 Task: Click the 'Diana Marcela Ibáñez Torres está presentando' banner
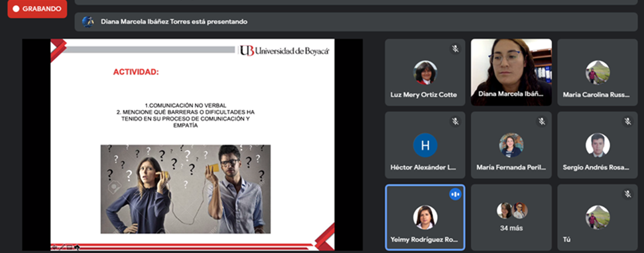coord(355,22)
